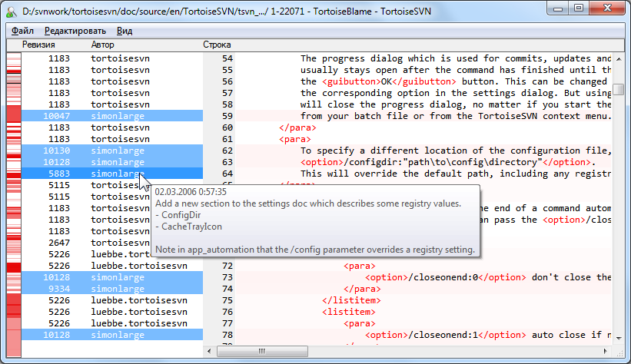This screenshot has height=364, width=631.
Task: Click the <listitem> tag on line 76
Action: click(x=348, y=312)
